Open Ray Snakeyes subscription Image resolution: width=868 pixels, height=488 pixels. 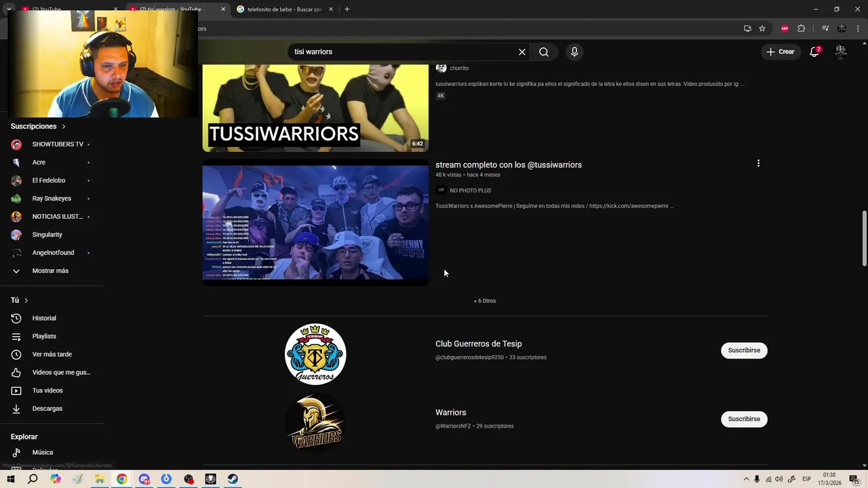[52, 199]
